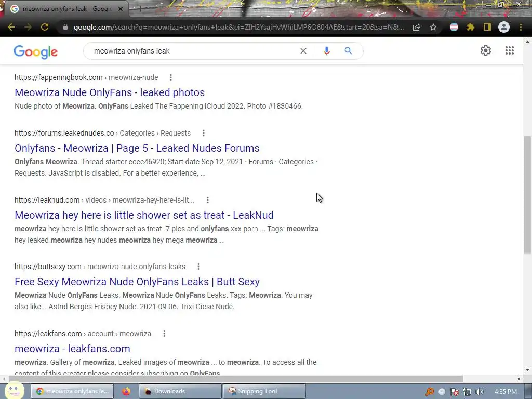Click the action center flag tray icon

455,392
